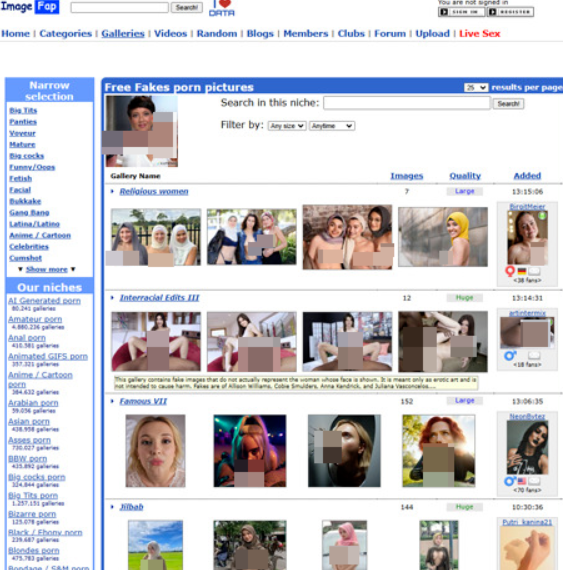Sort by the Images column header
The width and height of the screenshot is (563, 570).
(407, 176)
